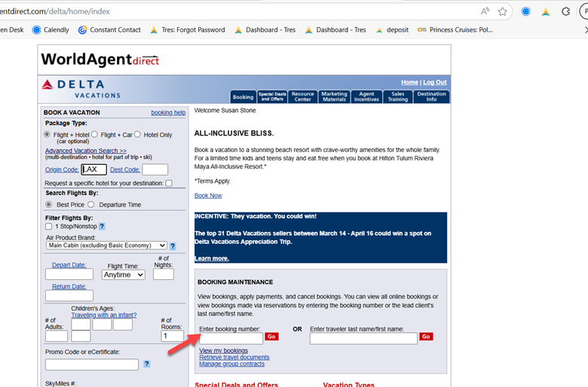Open the Calendly bookmark
588x387 pixels.
(51, 30)
